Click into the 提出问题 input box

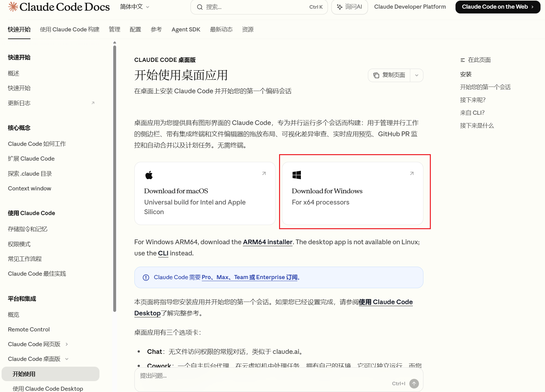(278, 379)
